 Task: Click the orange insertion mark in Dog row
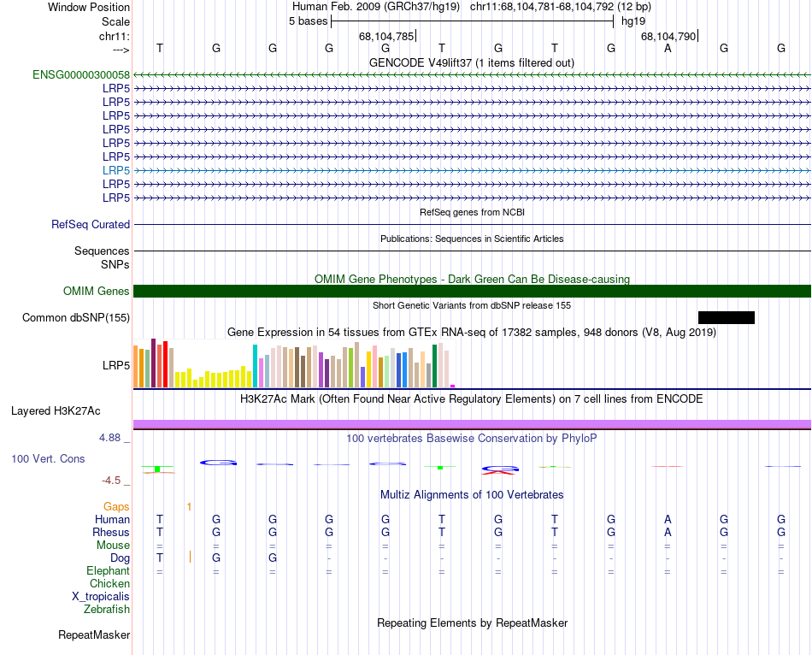(190, 558)
